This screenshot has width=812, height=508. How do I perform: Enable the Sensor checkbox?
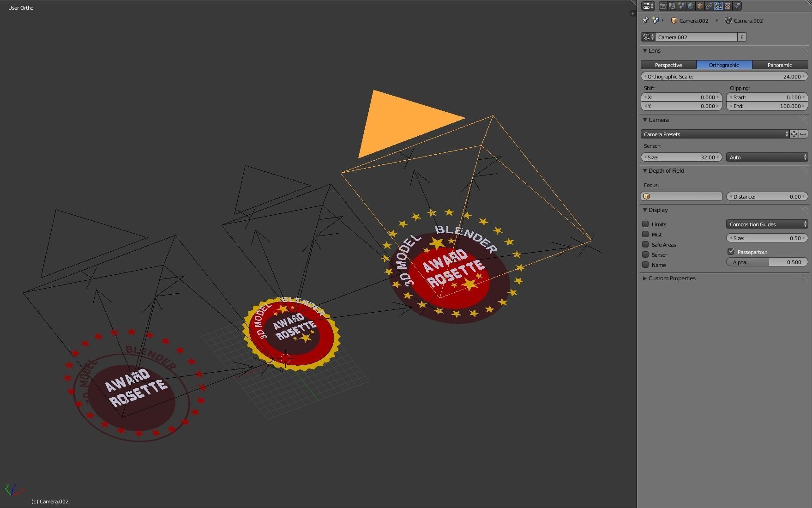tap(645, 254)
